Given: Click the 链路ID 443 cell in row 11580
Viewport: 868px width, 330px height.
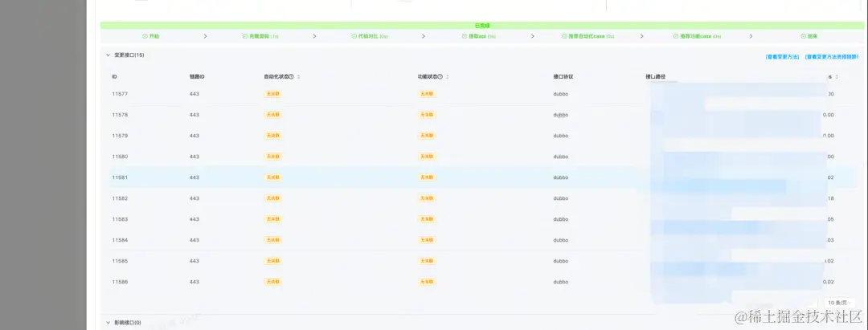Looking at the screenshot, I should tap(194, 157).
